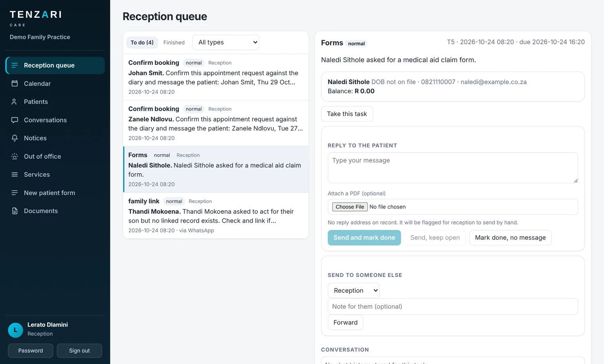
Task: Click the Demo Family Practice name
Action: [40, 37]
